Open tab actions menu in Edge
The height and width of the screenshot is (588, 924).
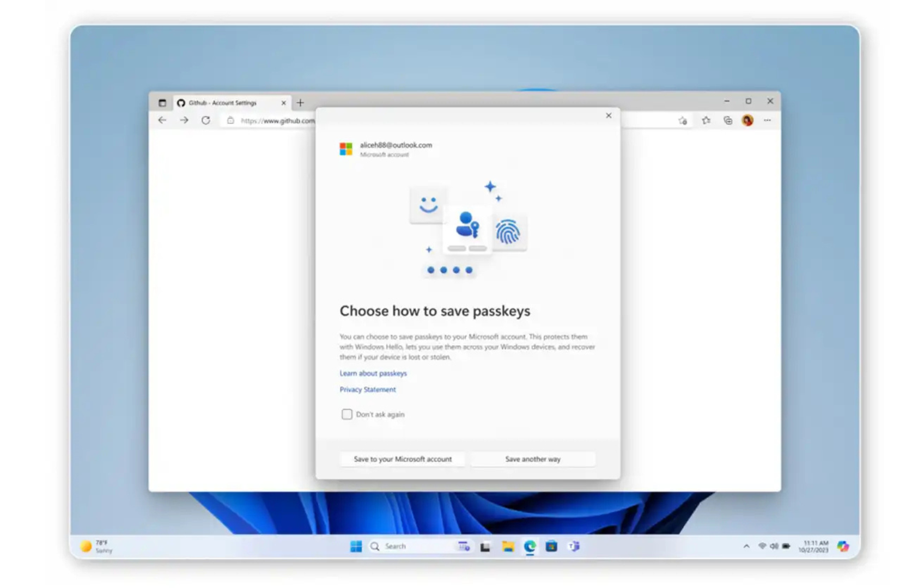pyautogui.click(x=162, y=102)
